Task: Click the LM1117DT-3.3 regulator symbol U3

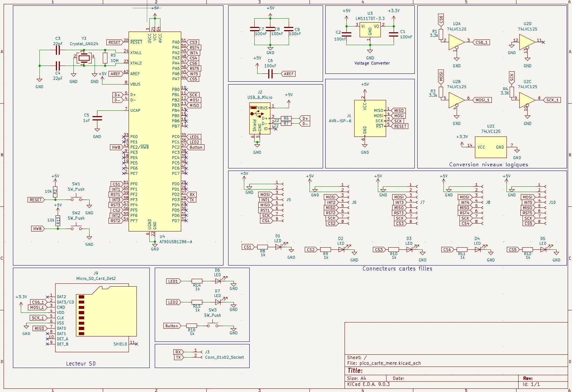Action: pyautogui.click(x=370, y=30)
